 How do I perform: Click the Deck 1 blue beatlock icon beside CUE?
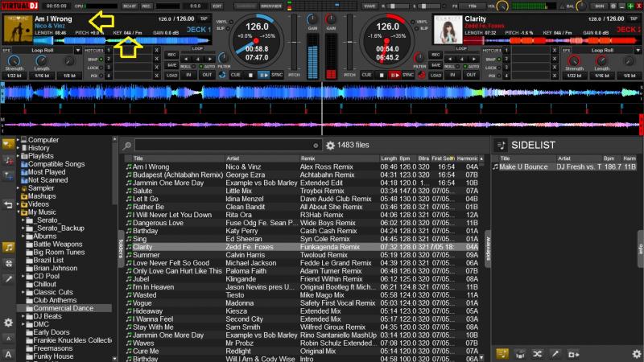pyautogui.click(x=222, y=75)
